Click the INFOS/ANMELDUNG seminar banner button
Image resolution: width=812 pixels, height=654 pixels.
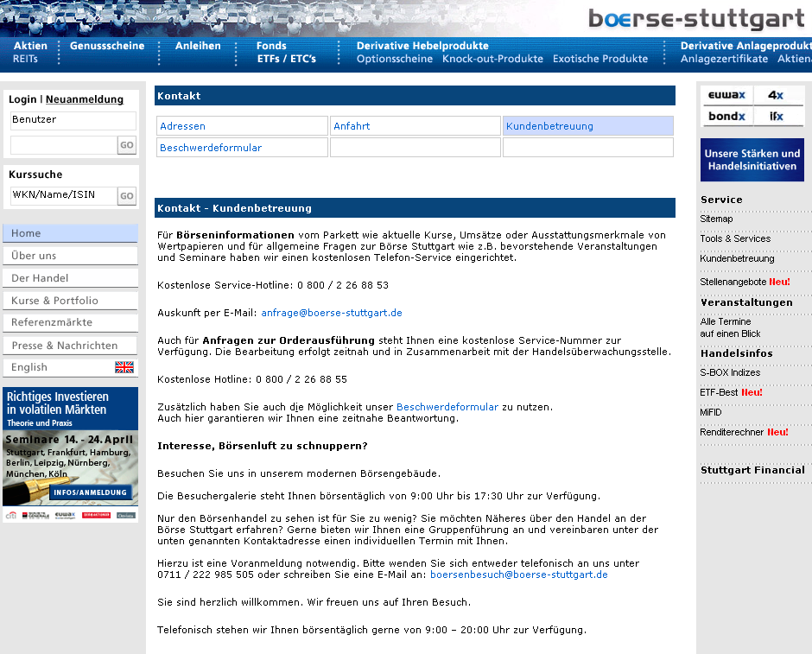91,492
